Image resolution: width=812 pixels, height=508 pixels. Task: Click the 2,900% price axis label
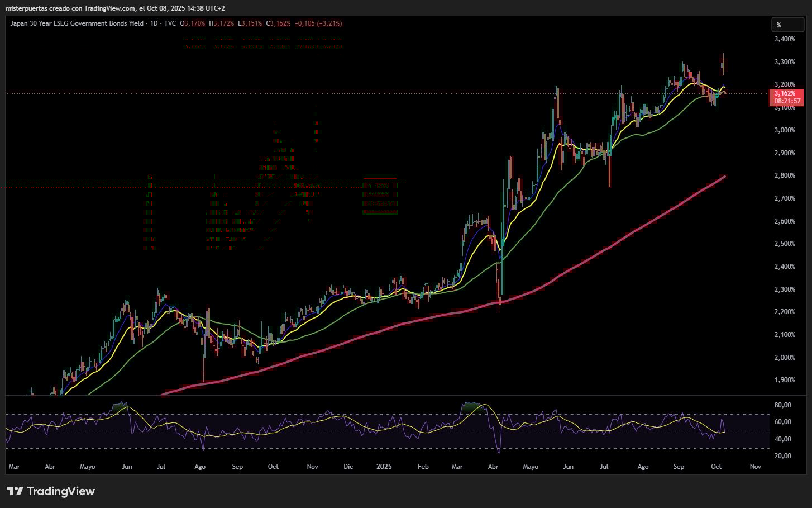tap(785, 153)
